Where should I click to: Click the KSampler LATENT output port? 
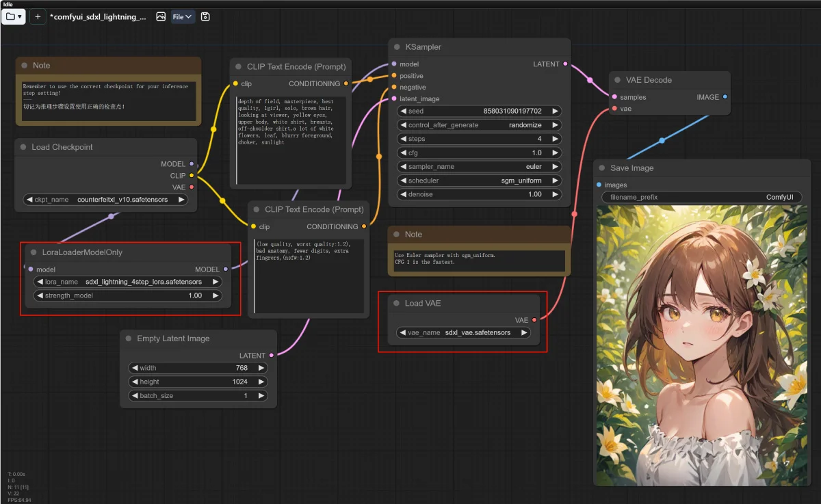coord(565,64)
